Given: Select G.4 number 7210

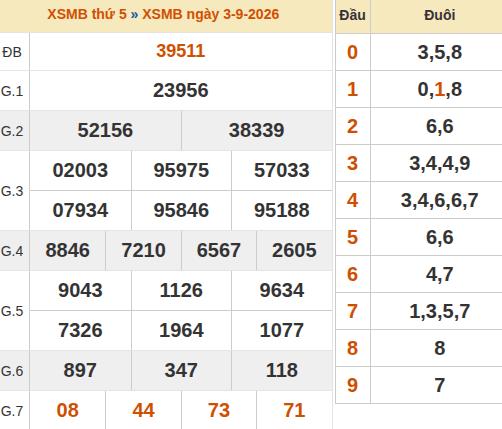Looking at the screenshot, I should pos(143,250).
